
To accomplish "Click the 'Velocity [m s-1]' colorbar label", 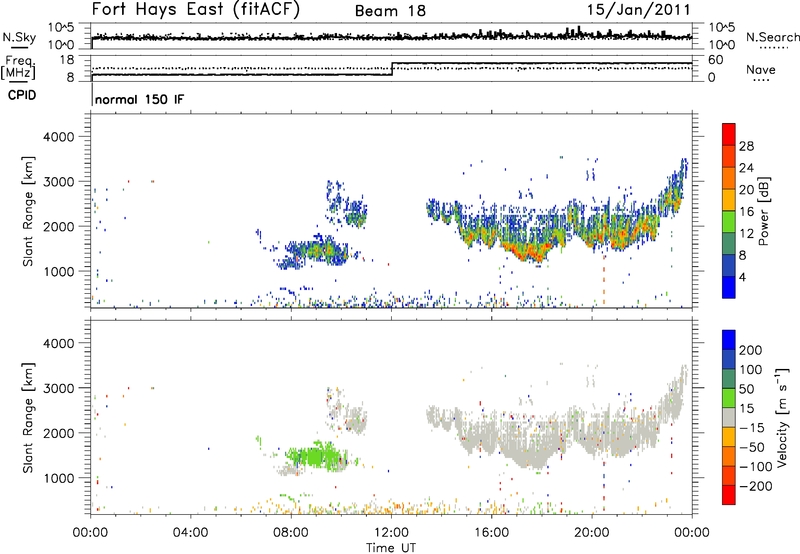I will point(783,417).
